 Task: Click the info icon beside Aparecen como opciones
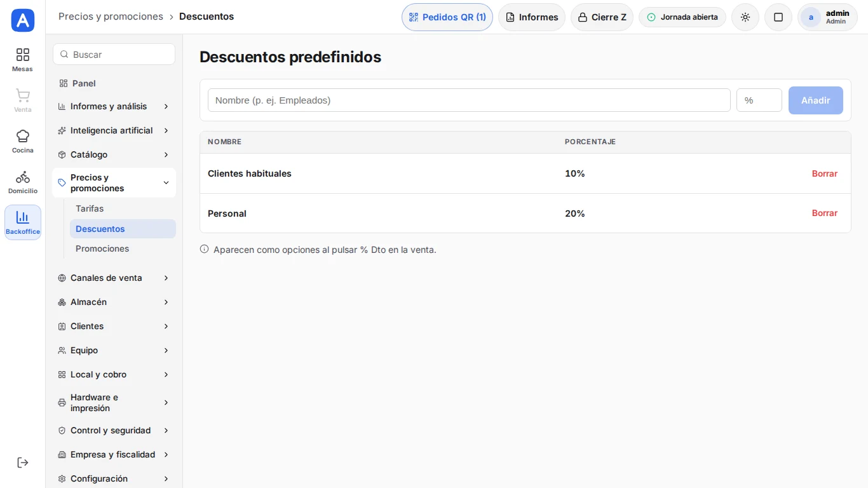click(204, 249)
